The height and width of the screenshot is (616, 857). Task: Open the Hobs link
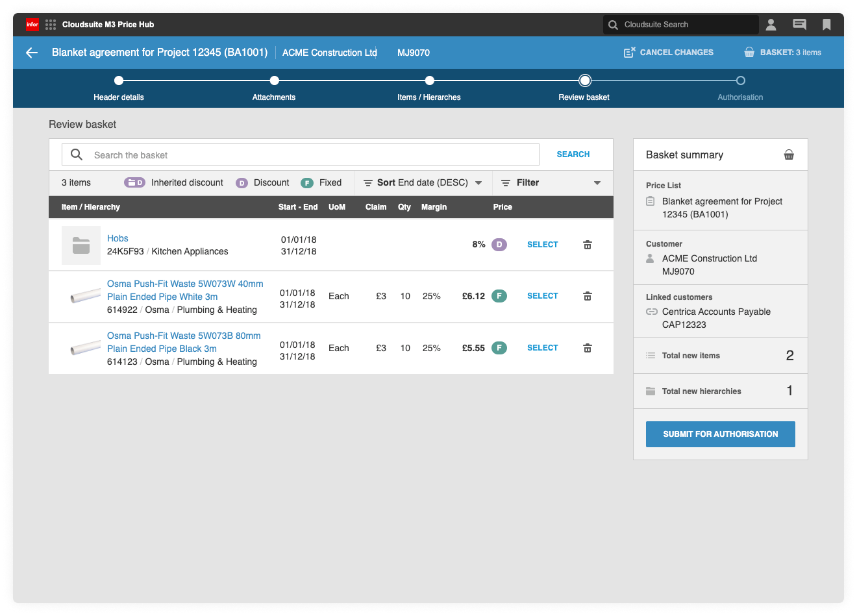(x=118, y=238)
